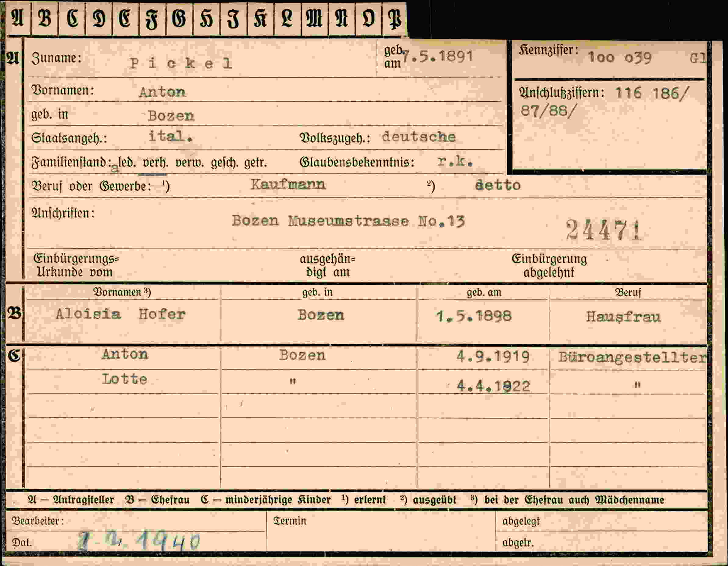Click the occupation "Büroangestellter"
This screenshot has height=566, width=728.
632,357
